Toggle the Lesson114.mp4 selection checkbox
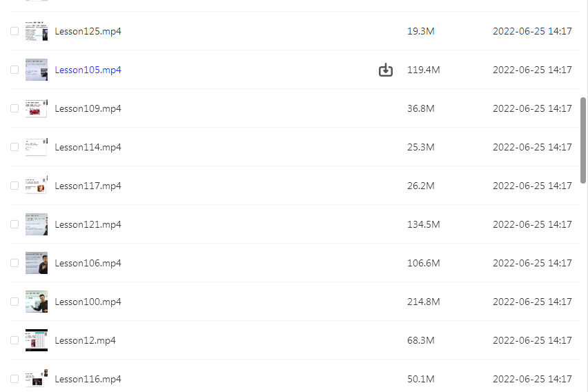 click(14, 147)
